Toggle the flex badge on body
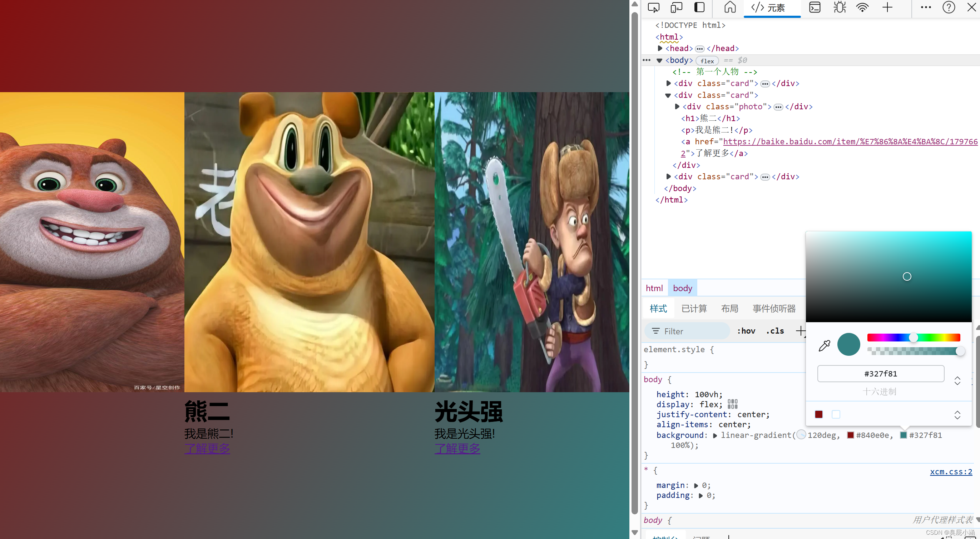 [707, 61]
